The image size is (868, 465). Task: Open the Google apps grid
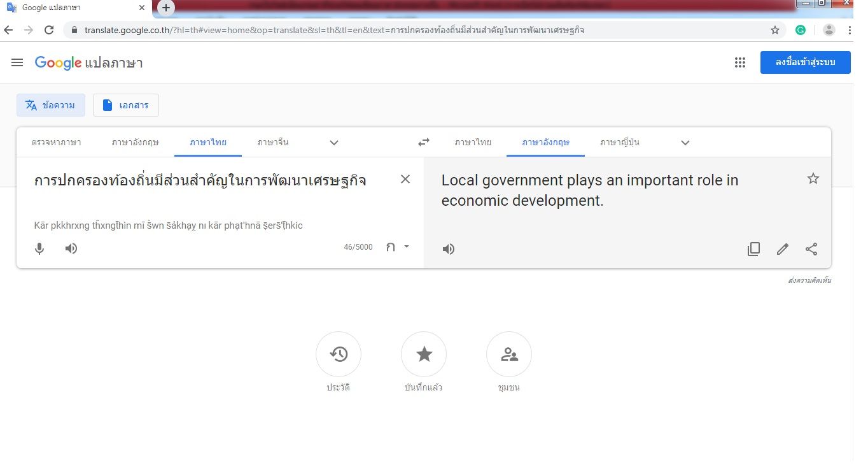point(739,62)
